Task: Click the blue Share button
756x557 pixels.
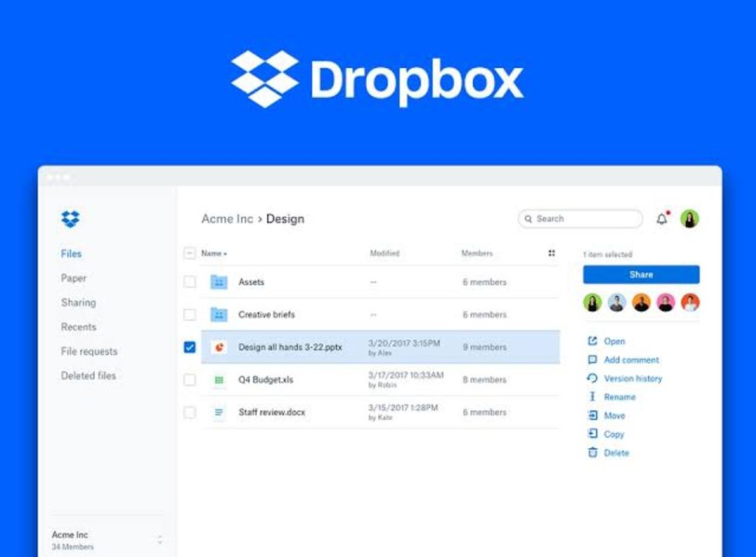Action: [x=642, y=274]
